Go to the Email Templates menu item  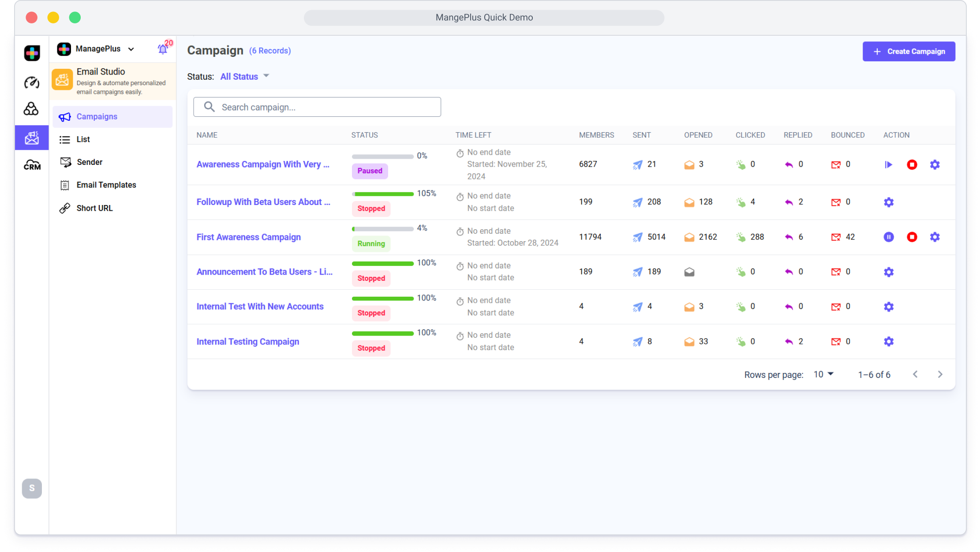pyautogui.click(x=106, y=185)
